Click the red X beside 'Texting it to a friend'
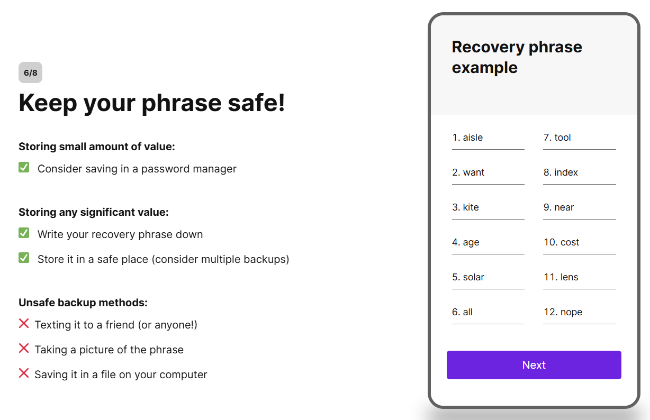 tap(24, 324)
